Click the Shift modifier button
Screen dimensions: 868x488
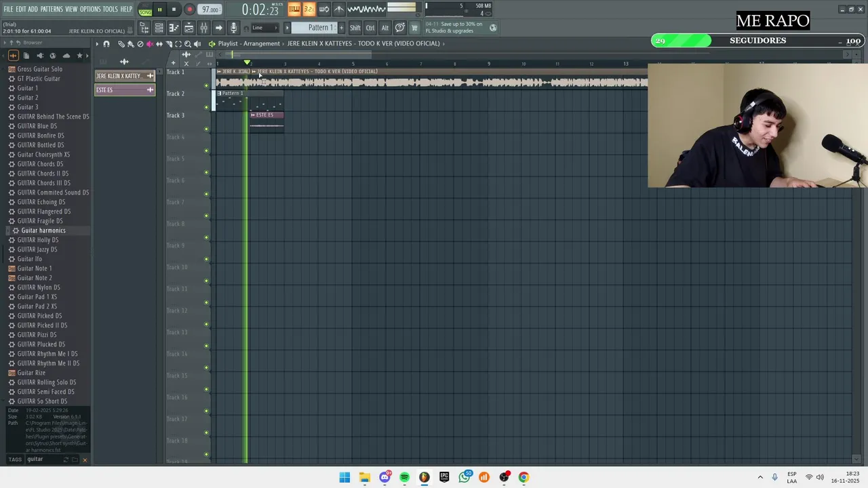tap(355, 28)
